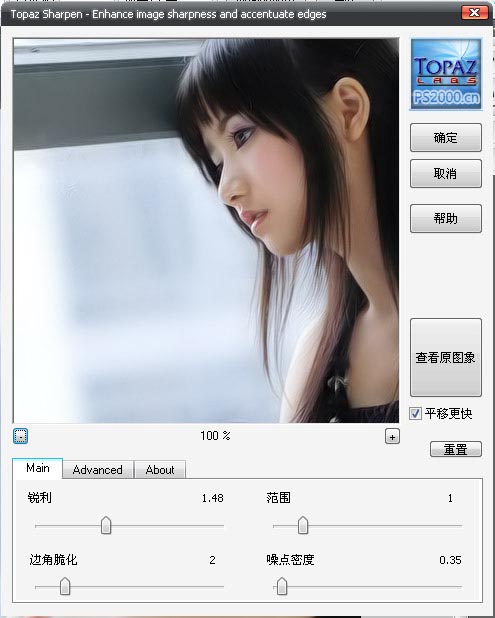Click the 范围 value 1

[450, 498]
